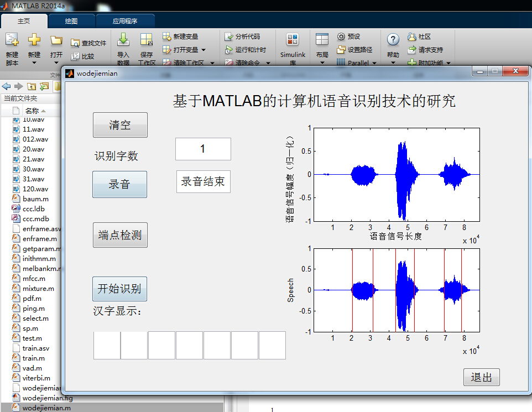Click the Open (打开) folder icon
This screenshot has height=412, width=532.
(56, 41)
